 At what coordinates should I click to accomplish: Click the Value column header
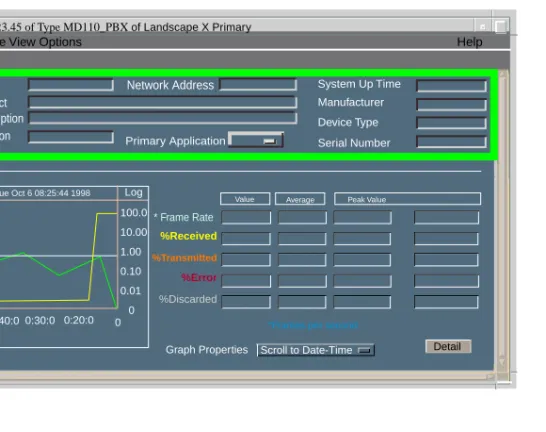245,199
